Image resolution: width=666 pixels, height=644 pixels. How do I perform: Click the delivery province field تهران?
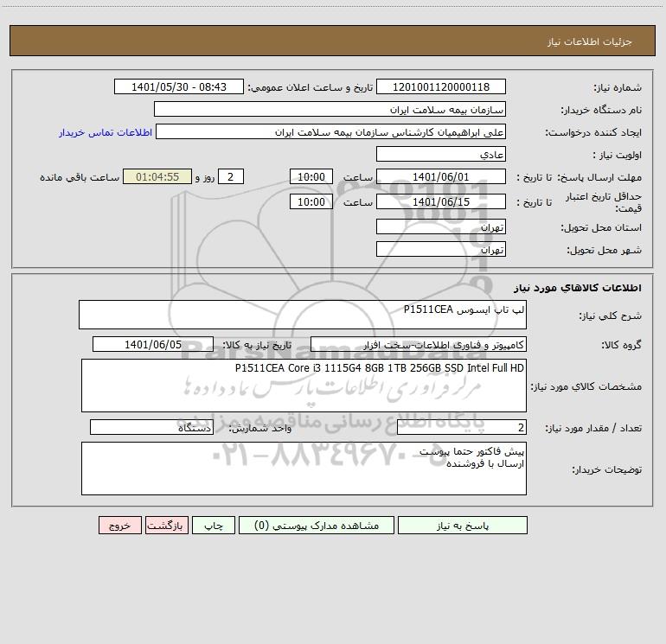click(441, 226)
